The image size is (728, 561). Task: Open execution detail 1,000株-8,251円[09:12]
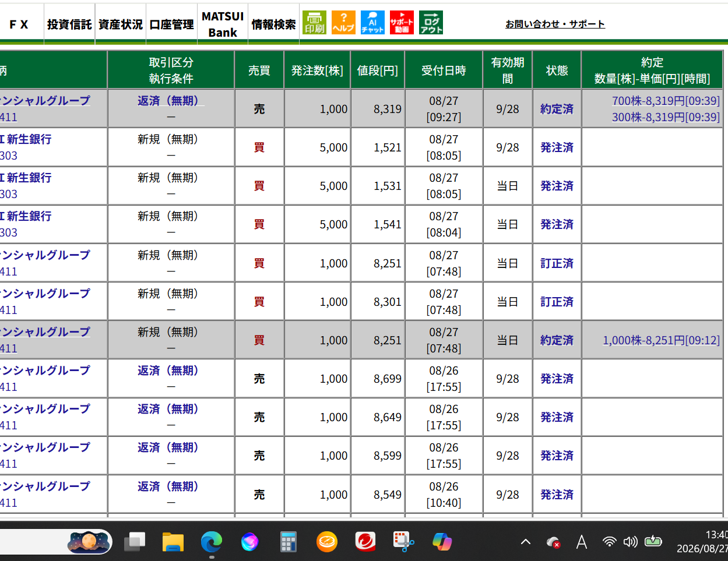point(662,340)
